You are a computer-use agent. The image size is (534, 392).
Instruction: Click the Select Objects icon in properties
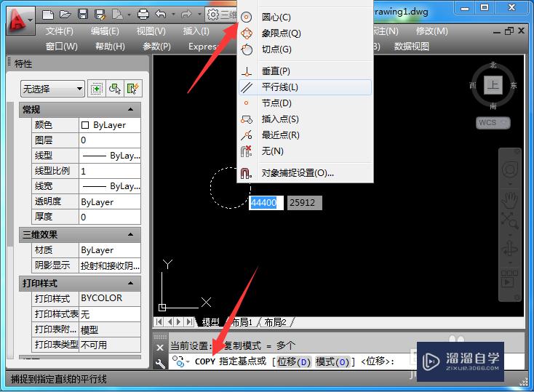(115, 89)
